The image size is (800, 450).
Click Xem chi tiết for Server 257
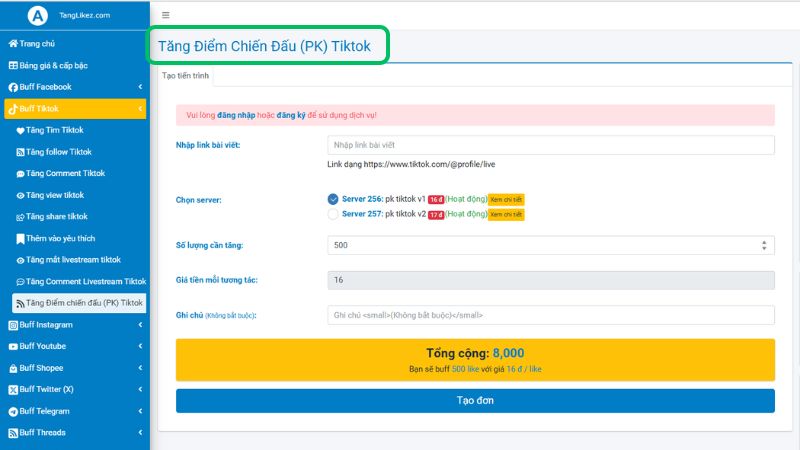506,215
